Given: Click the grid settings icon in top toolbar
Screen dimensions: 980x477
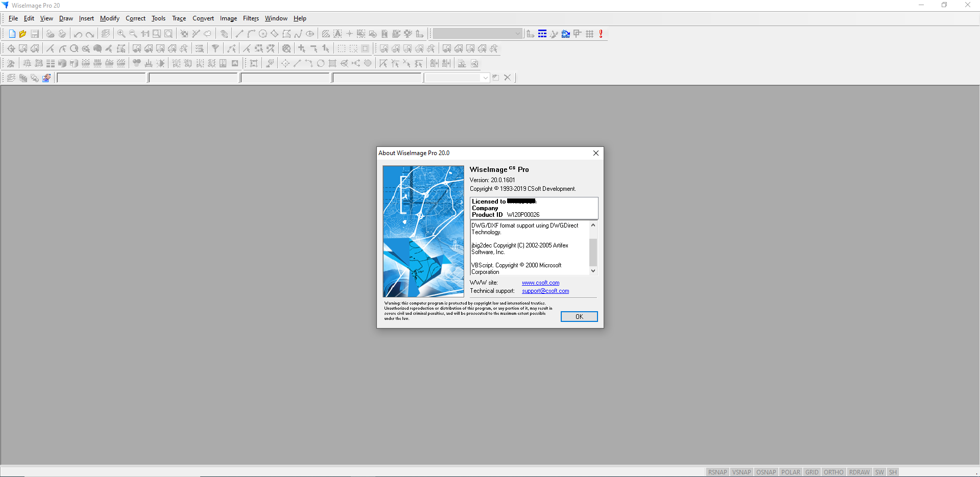Looking at the screenshot, I should [x=589, y=34].
